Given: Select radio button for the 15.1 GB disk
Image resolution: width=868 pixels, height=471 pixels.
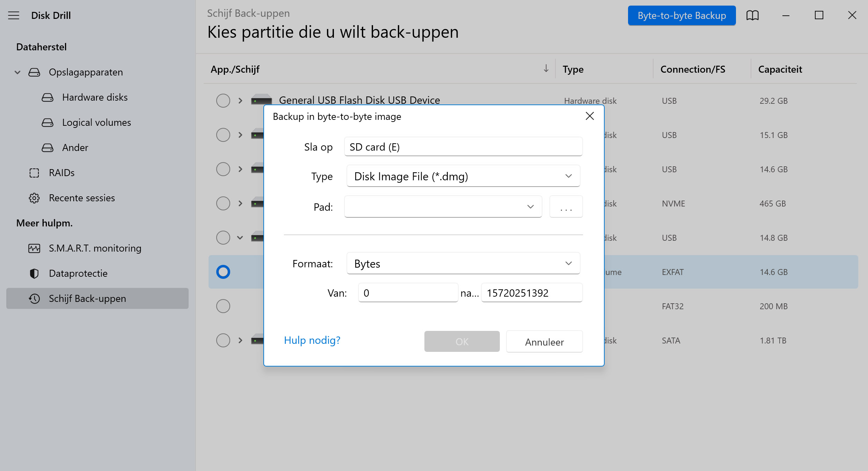Looking at the screenshot, I should [x=223, y=135].
